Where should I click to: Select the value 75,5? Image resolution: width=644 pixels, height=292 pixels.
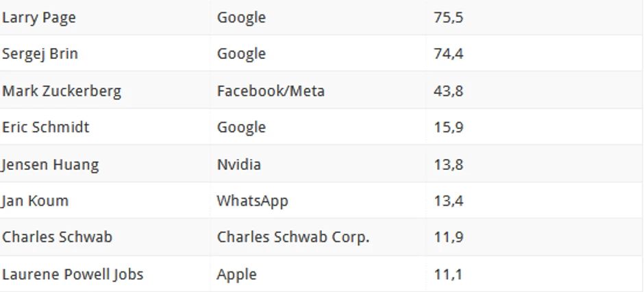[448, 18]
